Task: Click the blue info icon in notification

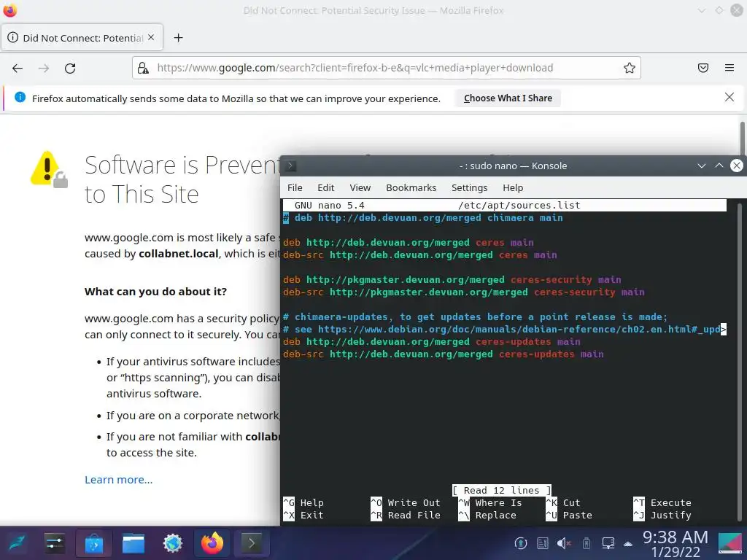Action: point(20,97)
